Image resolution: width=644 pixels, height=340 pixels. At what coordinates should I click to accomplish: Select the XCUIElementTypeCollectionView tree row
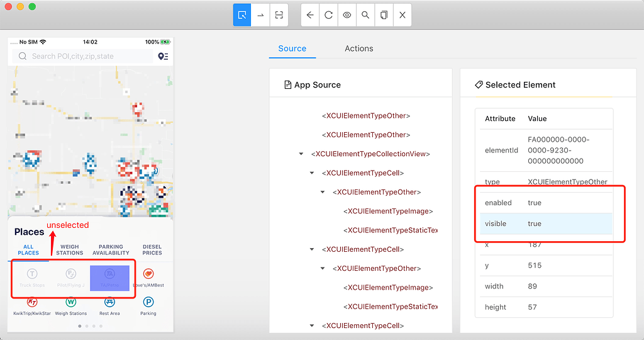click(370, 154)
